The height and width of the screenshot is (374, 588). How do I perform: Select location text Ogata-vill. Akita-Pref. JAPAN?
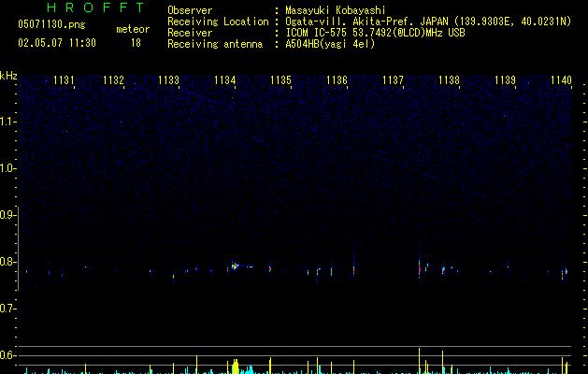pos(366,22)
